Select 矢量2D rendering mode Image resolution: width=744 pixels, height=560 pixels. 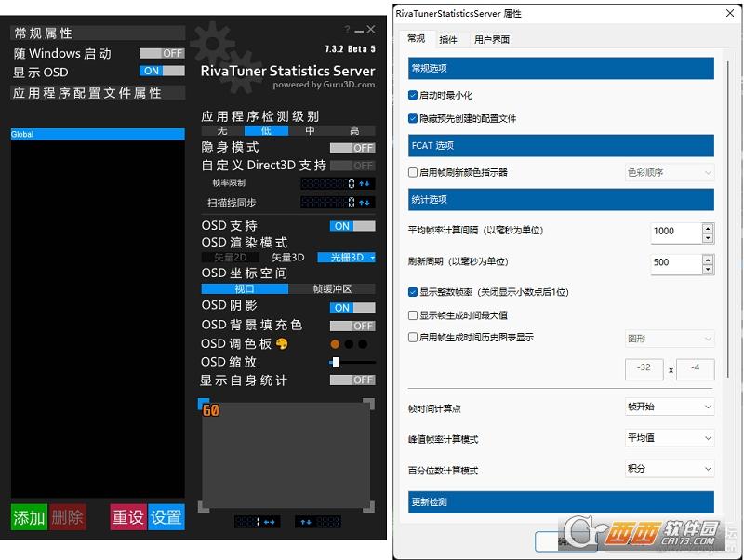pyautogui.click(x=230, y=258)
